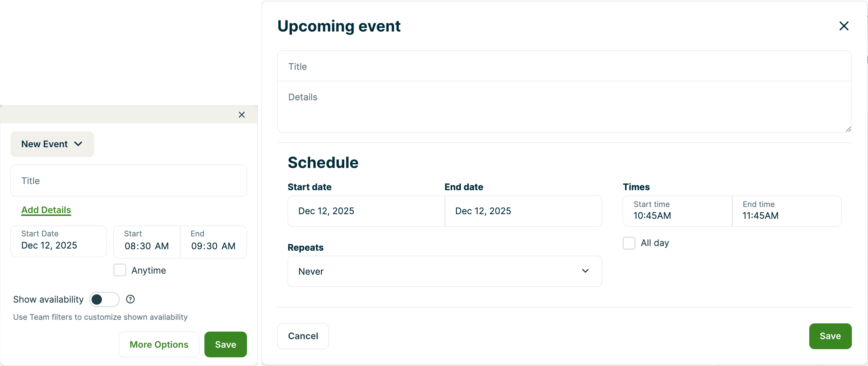Click the End time showing 11:45AM
868x366 pixels.
click(787, 211)
